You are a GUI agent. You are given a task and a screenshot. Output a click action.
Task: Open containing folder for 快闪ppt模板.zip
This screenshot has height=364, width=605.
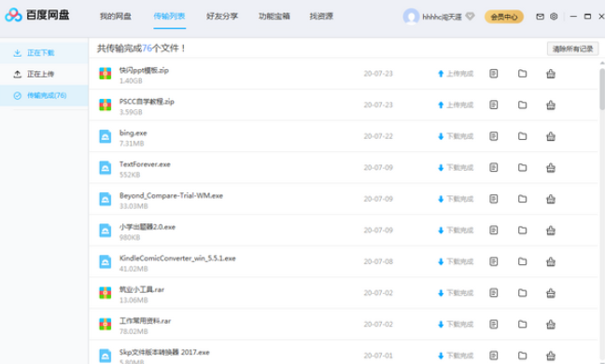tap(522, 73)
